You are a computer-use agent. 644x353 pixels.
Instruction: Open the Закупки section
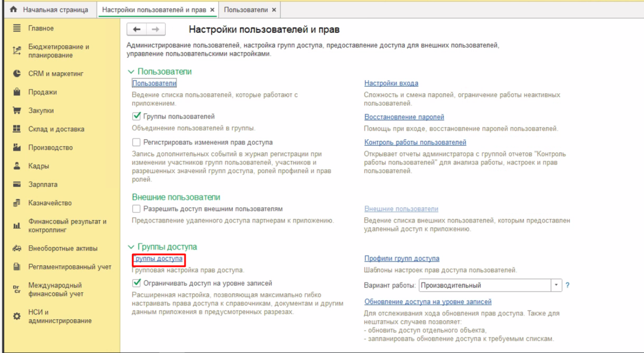(x=41, y=110)
